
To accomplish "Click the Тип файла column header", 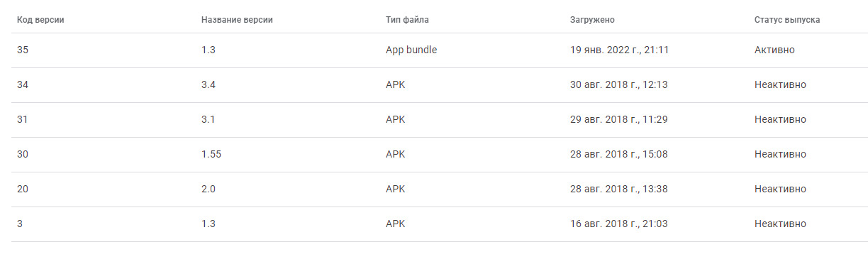I will point(407,20).
